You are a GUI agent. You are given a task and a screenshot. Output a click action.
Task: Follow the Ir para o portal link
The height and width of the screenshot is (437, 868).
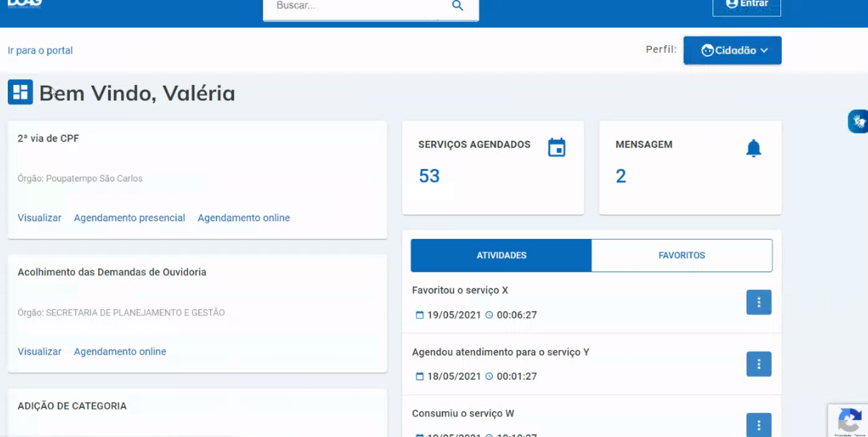pyautogui.click(x=40, y=50)
